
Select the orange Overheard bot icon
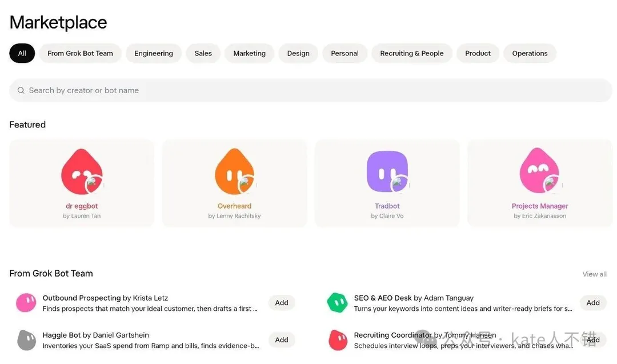coord(235,171)
